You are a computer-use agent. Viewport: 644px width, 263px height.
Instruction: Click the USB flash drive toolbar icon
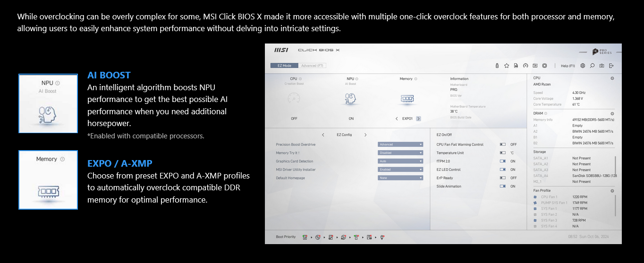(497, 66)
